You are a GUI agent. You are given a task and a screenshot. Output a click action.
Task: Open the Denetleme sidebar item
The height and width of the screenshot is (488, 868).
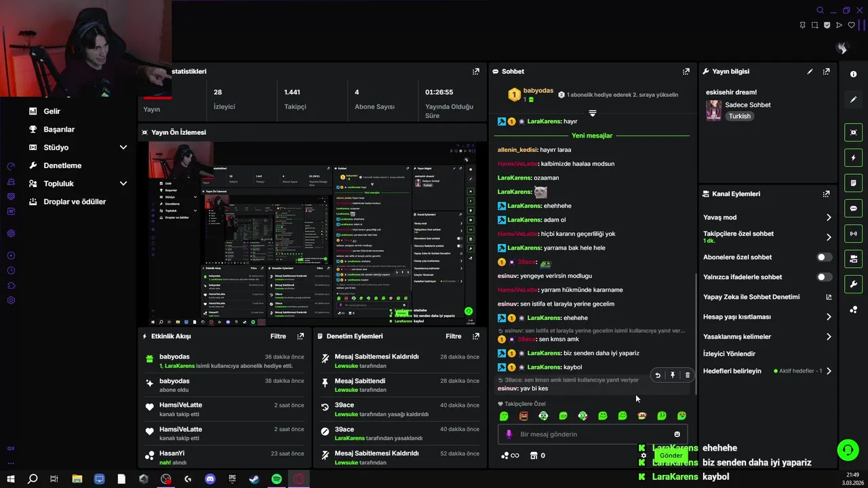pos(62,165)
